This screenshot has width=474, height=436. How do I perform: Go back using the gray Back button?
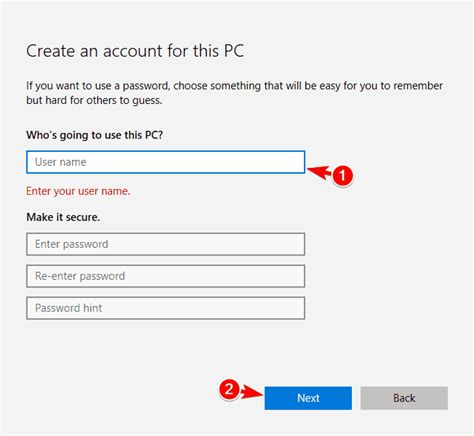(404, 398)
